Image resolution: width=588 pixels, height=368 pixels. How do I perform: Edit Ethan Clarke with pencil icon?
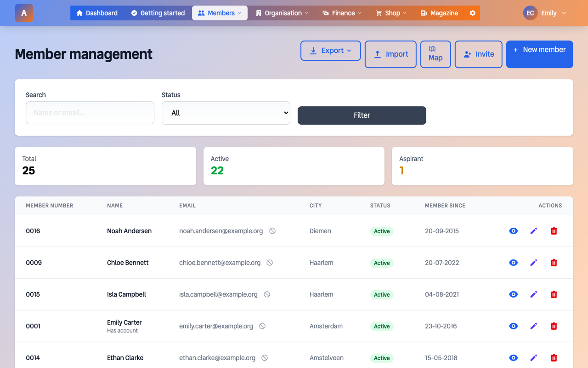[534, 358]
